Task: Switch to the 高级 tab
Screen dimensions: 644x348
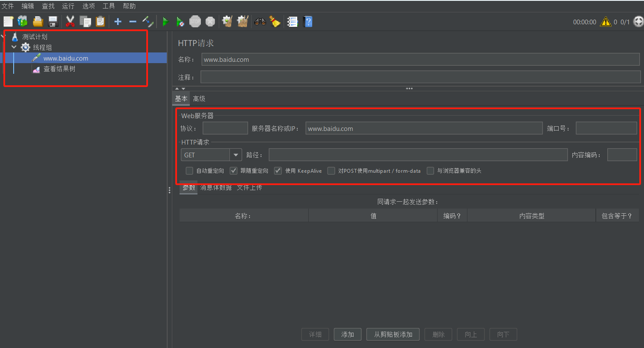Action: pos(199,99)
